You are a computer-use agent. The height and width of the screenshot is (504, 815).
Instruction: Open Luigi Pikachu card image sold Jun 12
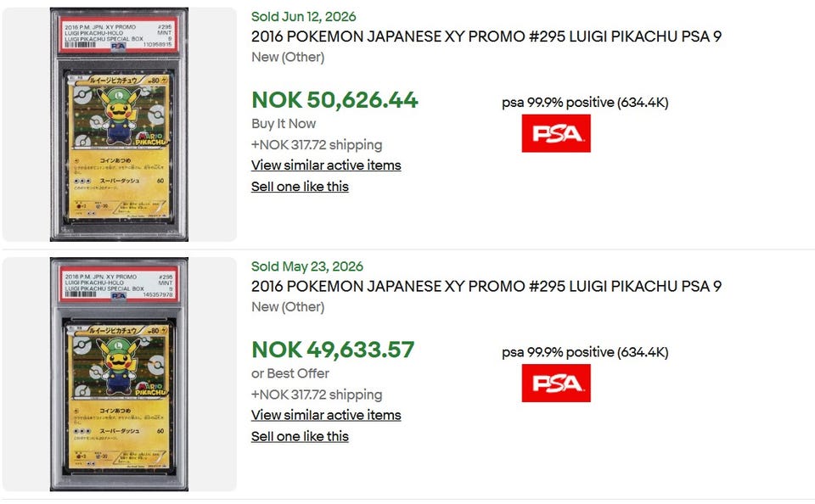[x=119, y=124]
